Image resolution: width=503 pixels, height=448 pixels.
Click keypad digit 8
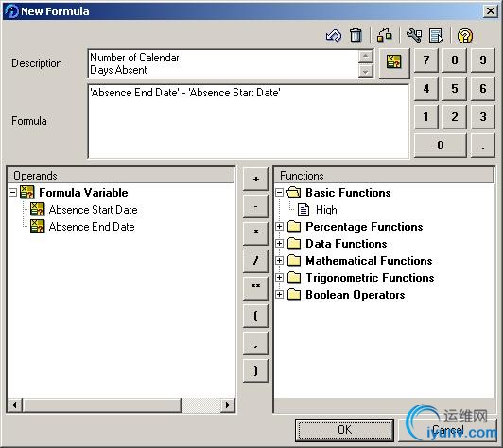tap(455, 60)
